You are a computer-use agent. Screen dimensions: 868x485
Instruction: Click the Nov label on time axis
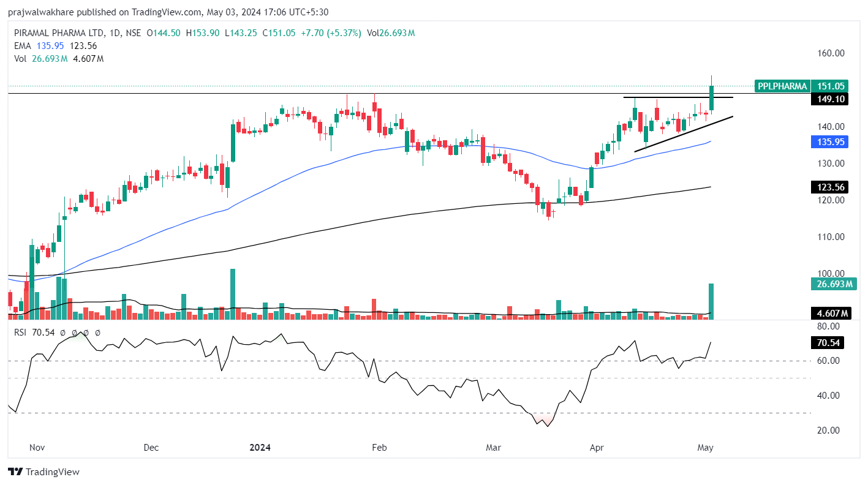point(37,448)
